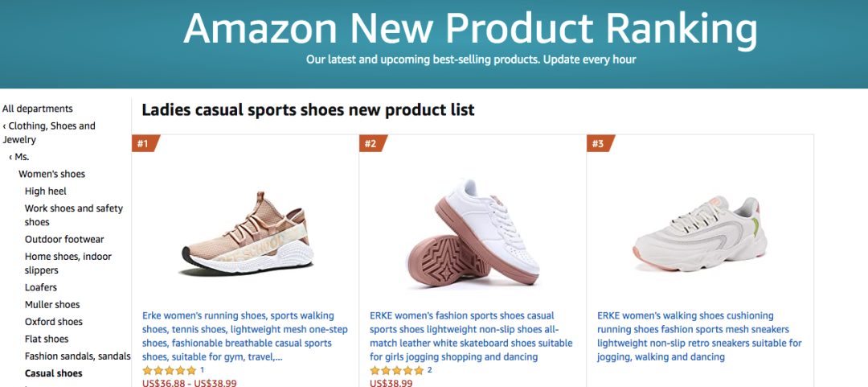Collapse back to the Ms. category
This screenshot has width=868, height=387.
22,157
